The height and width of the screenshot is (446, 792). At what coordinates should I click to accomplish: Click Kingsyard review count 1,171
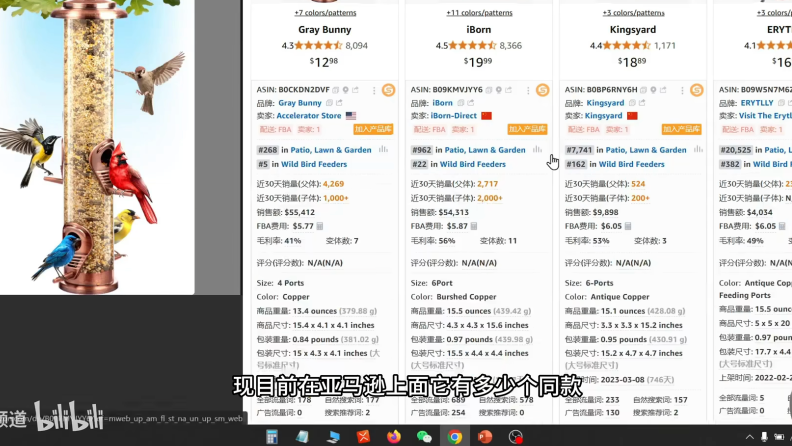click(665, 45)
